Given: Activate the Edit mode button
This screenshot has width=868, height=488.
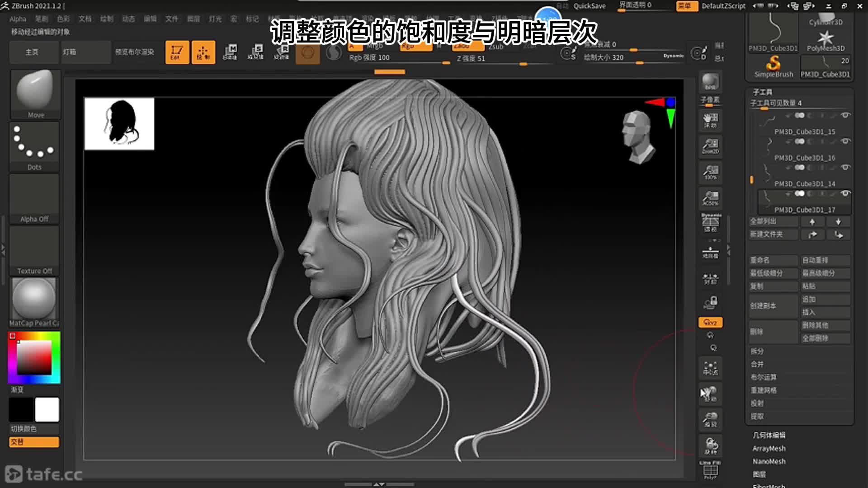Looking at the screenshot, I should point(177,52).
